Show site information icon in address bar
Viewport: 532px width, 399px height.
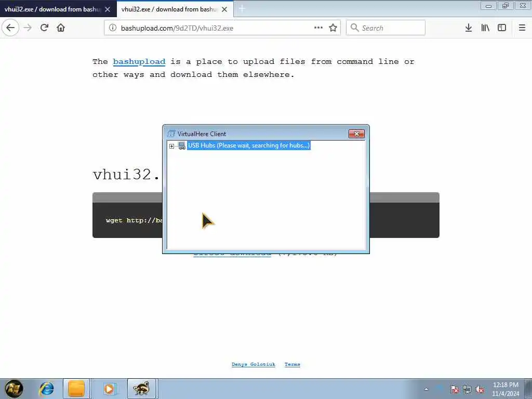[x=113, y=28]
